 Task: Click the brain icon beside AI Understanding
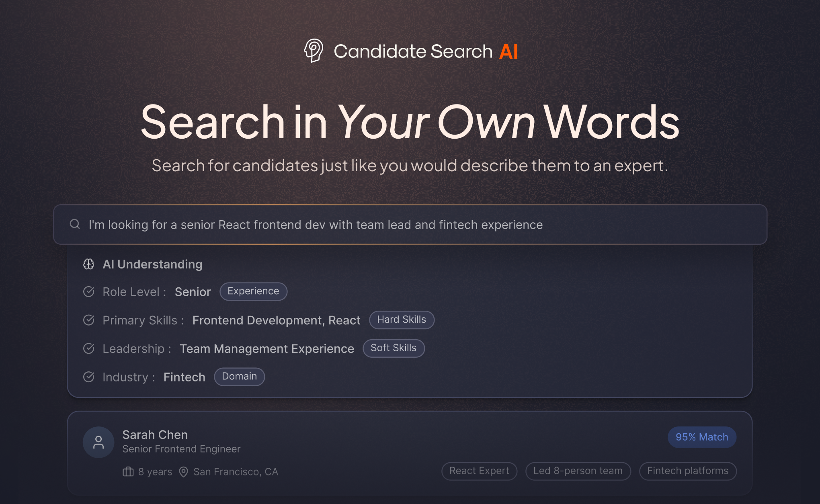click(x=88, y=264)
